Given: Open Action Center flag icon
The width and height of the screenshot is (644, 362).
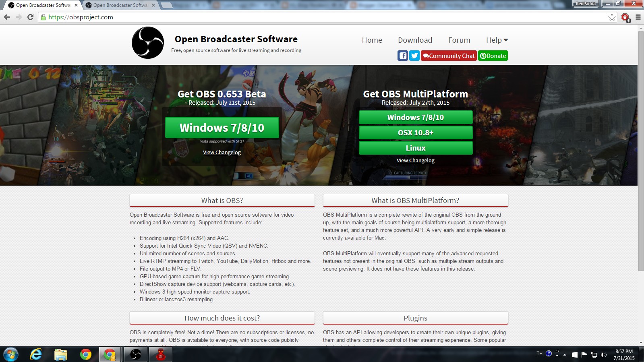Looking at the screenshot, I should tap(584, 355).
